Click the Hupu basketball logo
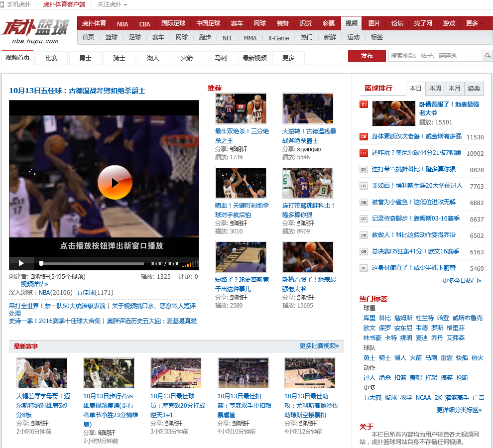 (x=35, y=31)
